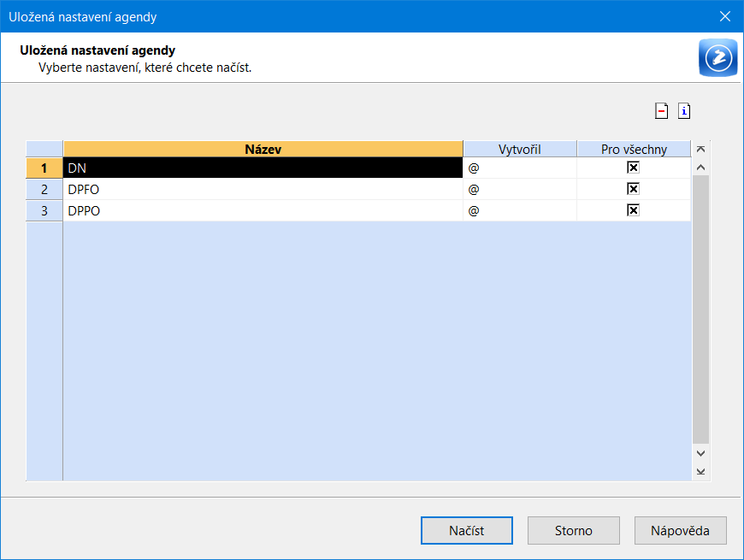
Task: Click the vertical scrollbar track
Action: tap(700, 310)
